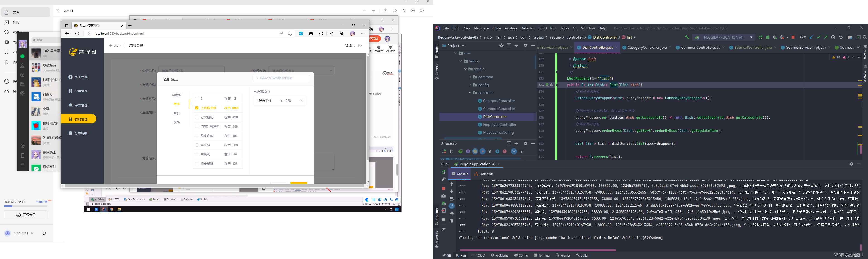Show hidden editor tabs dropdown arrow

858,48
